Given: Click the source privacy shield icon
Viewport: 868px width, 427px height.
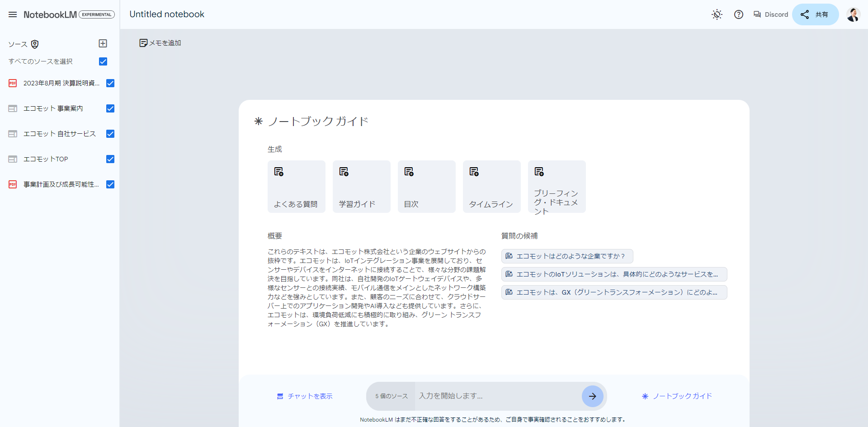Looking at the screenshot, I should point(35,44).
